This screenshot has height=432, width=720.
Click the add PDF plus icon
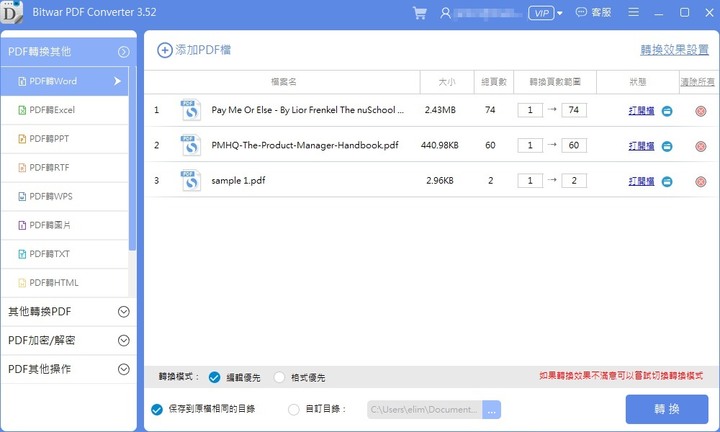click(x=165, y=50)
